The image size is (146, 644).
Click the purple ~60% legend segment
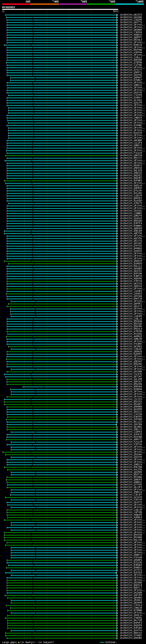point(73,4)
